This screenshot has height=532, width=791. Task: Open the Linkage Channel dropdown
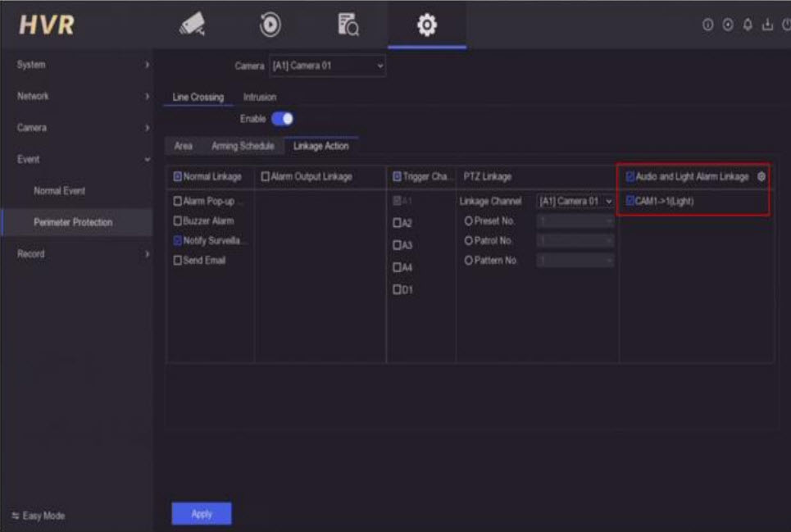pos(575,202)
